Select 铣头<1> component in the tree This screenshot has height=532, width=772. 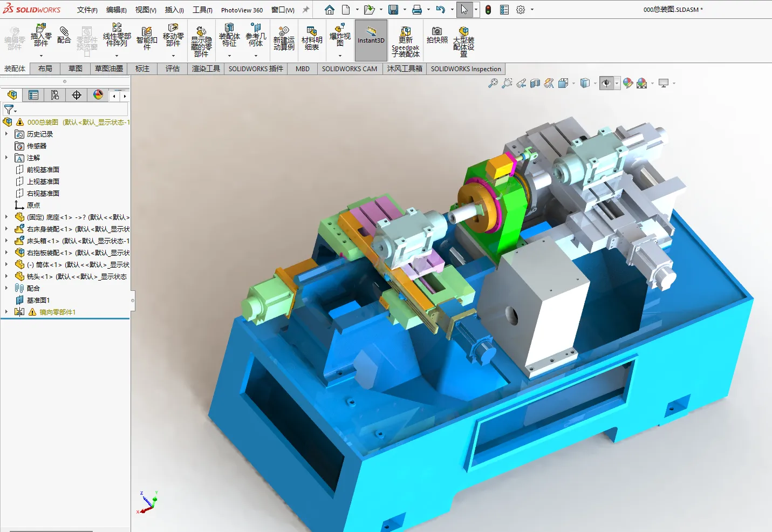coord(77,276)
